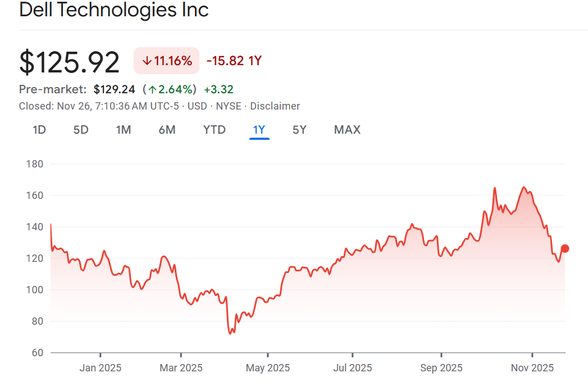The image size is (588, 391).
Task: Choose the 6M chart range
Action: point(167,130)
